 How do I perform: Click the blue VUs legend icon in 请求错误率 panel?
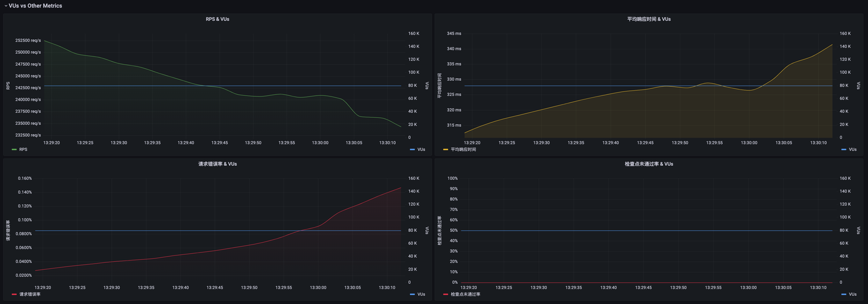412,294
